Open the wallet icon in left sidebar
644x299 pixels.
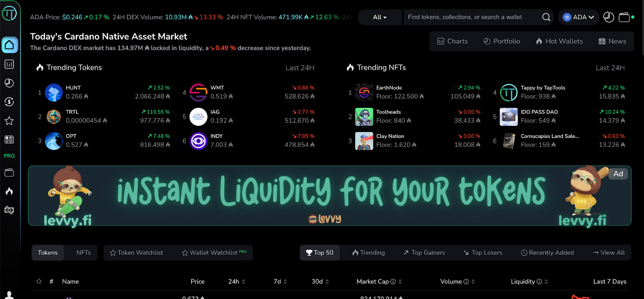9,173
